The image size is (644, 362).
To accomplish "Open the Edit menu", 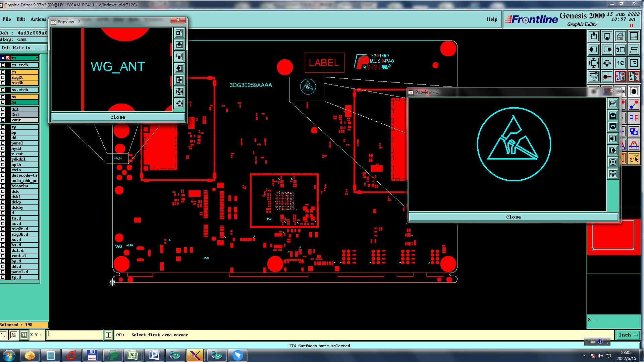I will click(21, 19).
